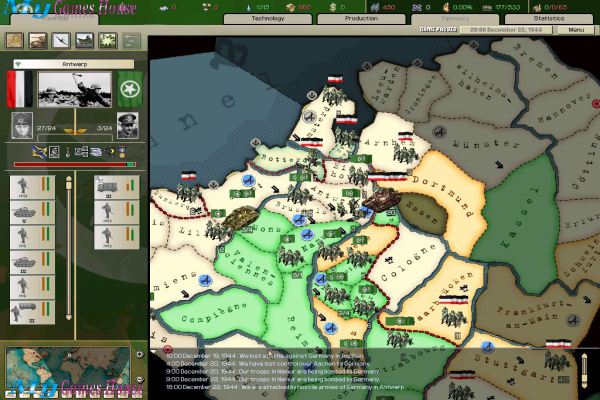This screenshot has height=400, width=600.
Task: Select the upper tank unit card
Action: pyautogui.click(x=33, y=212)
